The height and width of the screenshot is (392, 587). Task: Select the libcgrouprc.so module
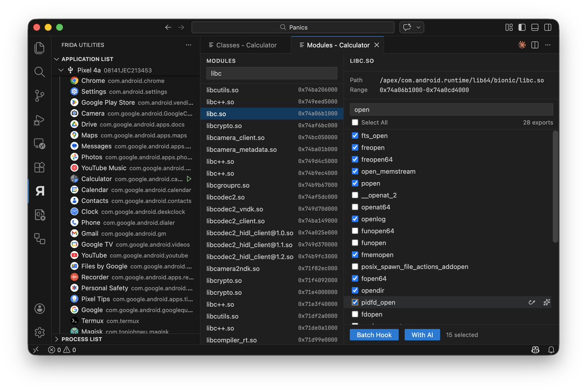click(x=272, y=185)
